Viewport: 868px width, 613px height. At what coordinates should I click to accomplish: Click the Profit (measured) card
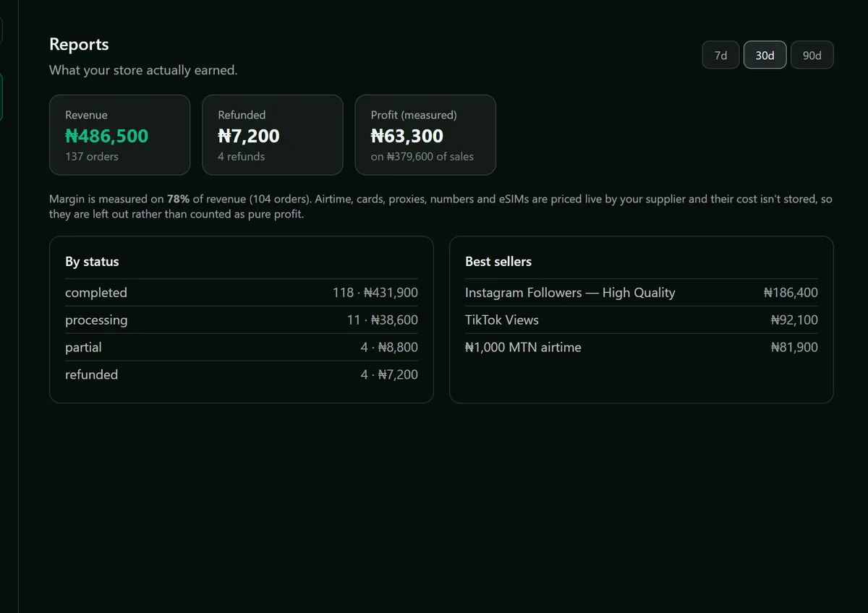coord(425,135)
